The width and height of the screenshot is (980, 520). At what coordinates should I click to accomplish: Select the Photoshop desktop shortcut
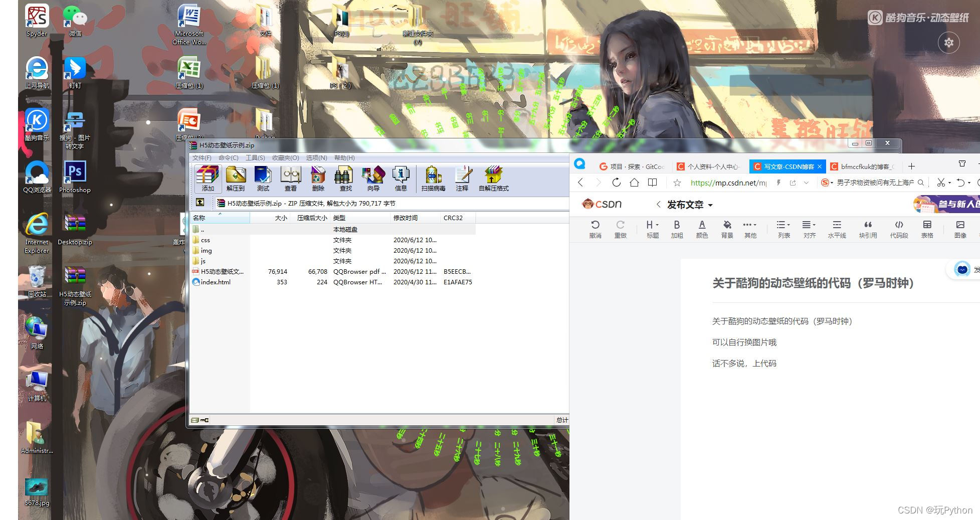click(75, 177)
